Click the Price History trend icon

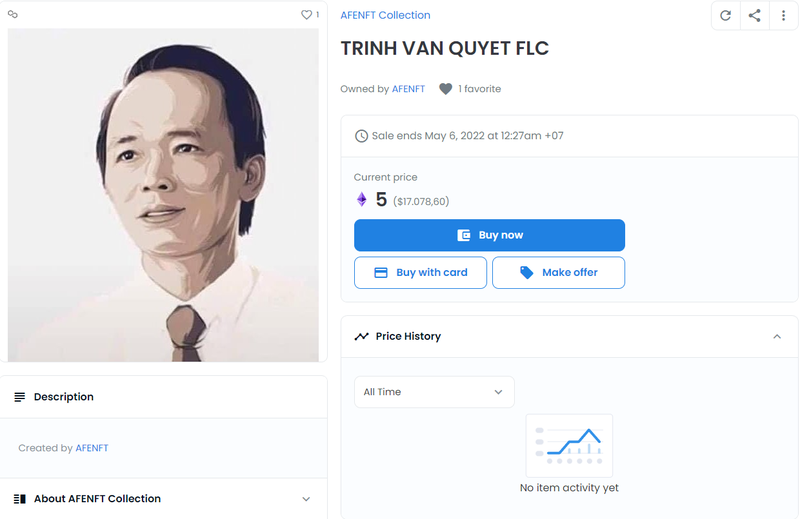[x=361, y=337]
